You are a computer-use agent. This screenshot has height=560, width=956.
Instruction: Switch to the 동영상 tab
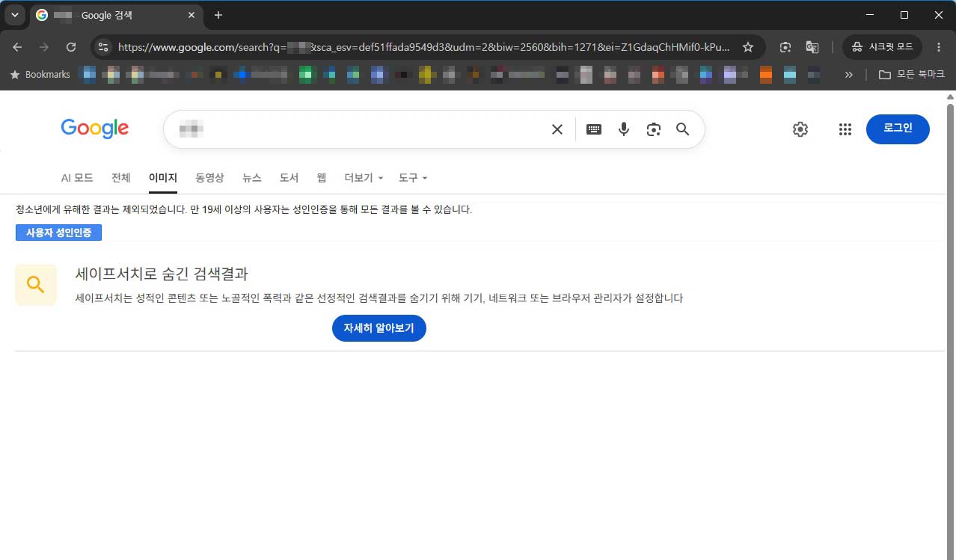[209, 178]
